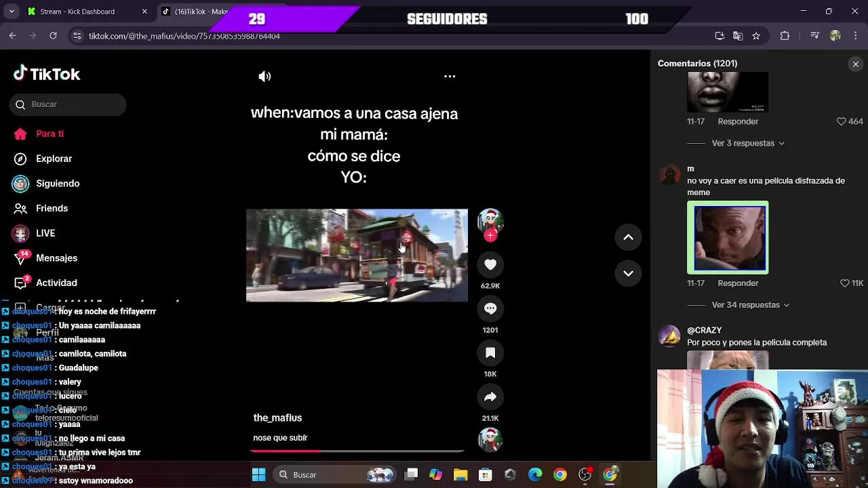Image resolution: width=868 pixels, height=488 pixels.
Task: Open the user avatar next to commenter m
Action: (x=669, y=175)
